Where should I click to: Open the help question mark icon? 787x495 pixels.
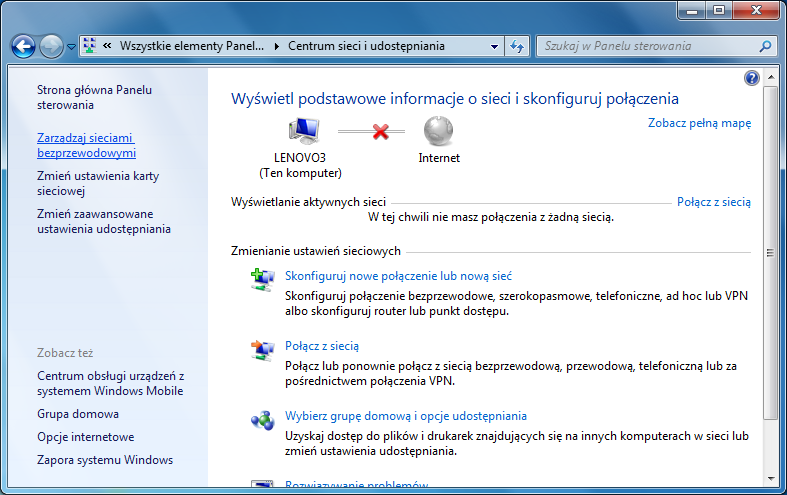point(752,78)
